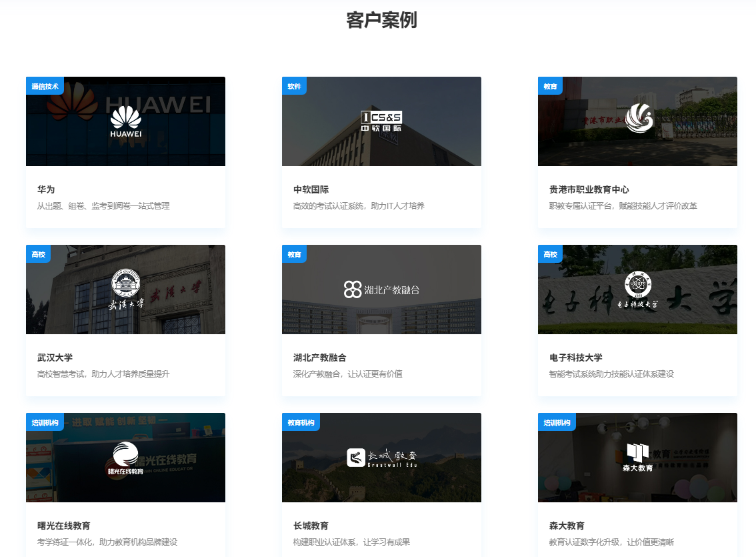Click the text 构建职业认证体系，让学习有成果
The image size is (756, 557).
[352, 542]
